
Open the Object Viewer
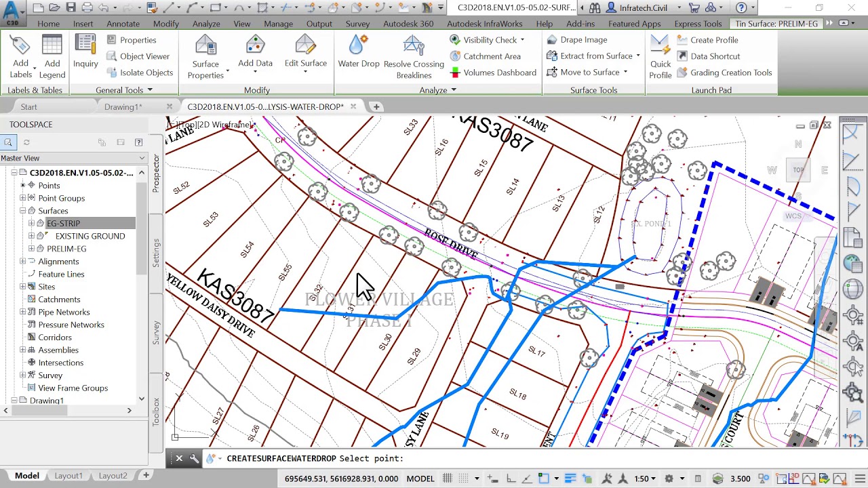coord(138,56)
